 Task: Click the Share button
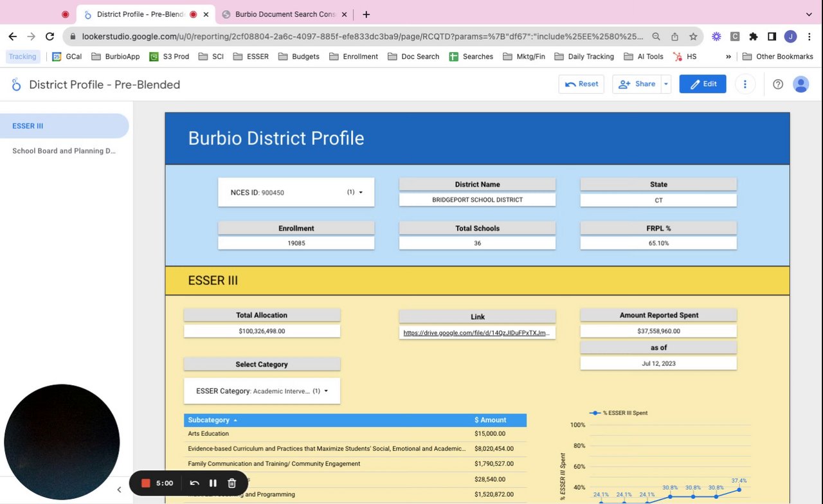(x=637, y=84)
